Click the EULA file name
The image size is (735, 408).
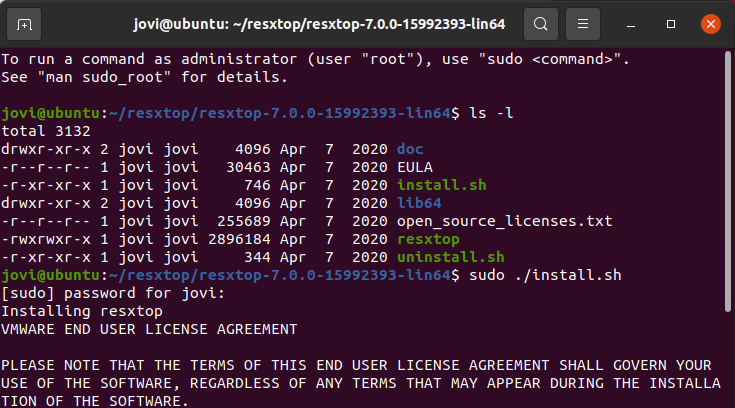(x=415, y=167)
